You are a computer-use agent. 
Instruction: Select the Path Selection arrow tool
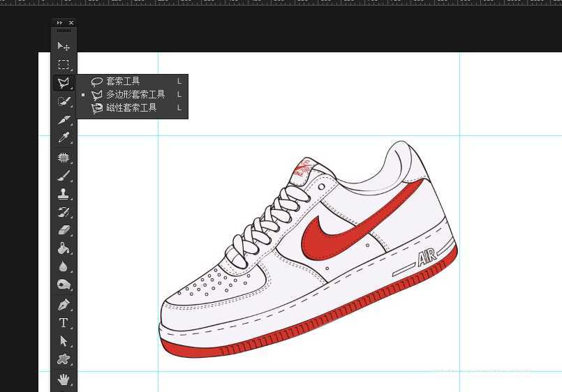point(64,341)
